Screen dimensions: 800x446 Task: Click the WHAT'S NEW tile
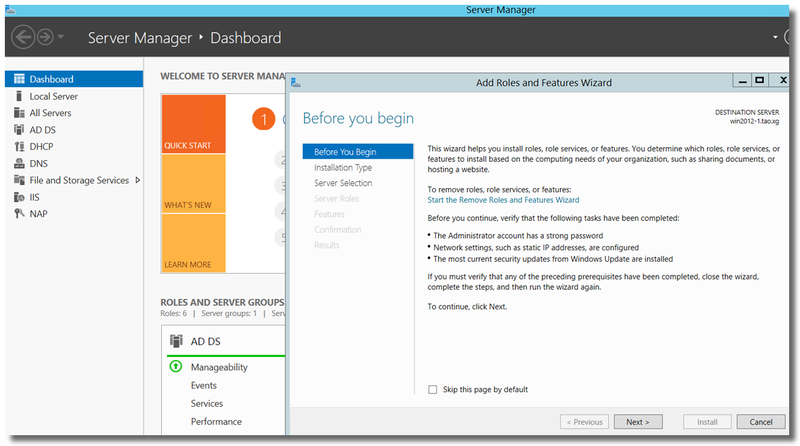click(x=193, y=184)
